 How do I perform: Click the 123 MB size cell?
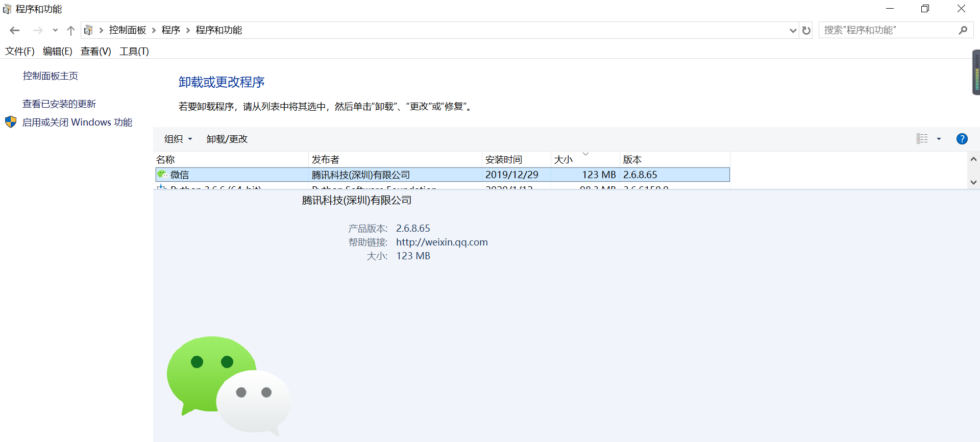599,175
